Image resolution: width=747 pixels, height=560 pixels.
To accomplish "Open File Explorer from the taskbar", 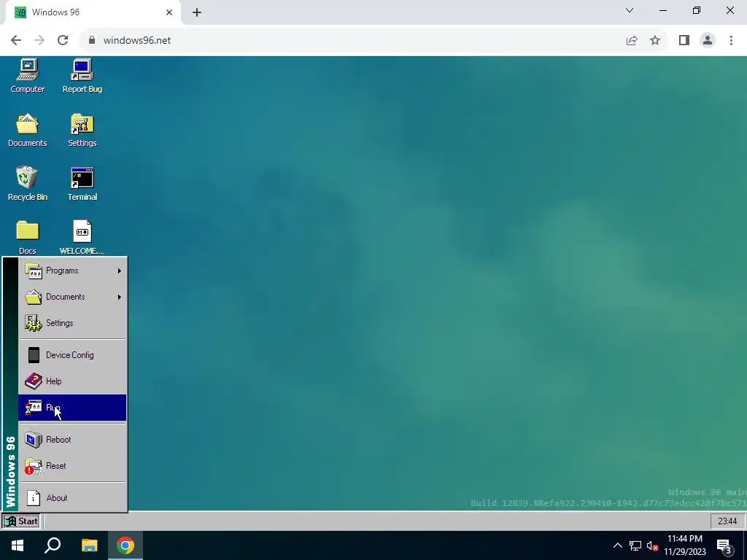I will pyautogui.click(x=89, y=545).
